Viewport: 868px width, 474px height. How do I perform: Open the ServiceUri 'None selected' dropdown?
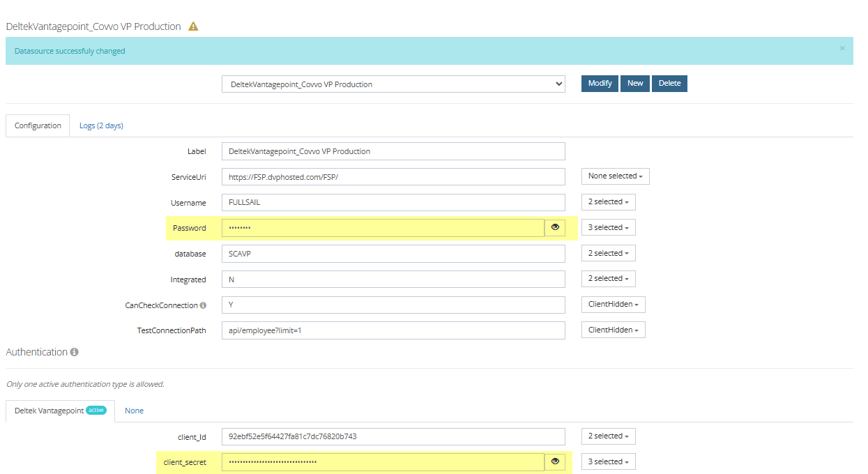[616, 176]
